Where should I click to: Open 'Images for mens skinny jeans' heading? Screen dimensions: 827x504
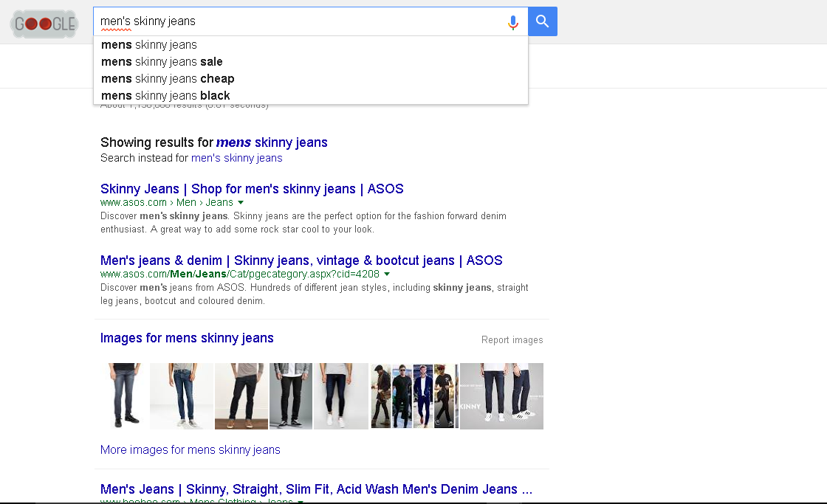click(187, 338)
